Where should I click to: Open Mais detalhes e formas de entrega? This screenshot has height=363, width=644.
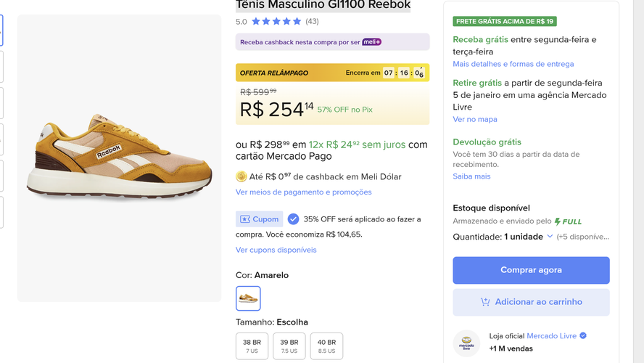tap(513, 64)
